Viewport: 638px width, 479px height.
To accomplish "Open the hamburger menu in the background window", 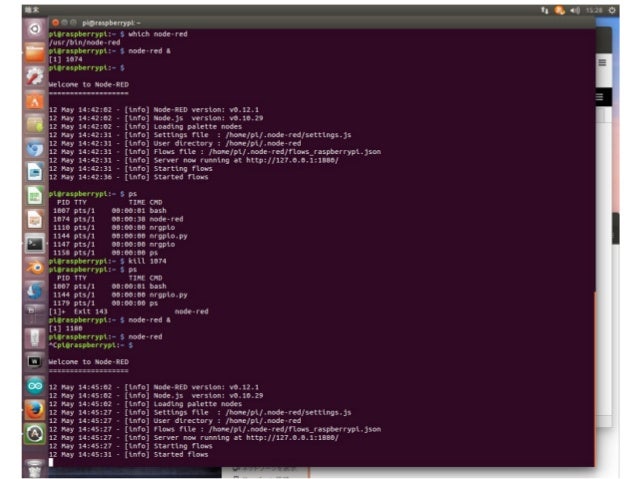I will tap(603, 62).
